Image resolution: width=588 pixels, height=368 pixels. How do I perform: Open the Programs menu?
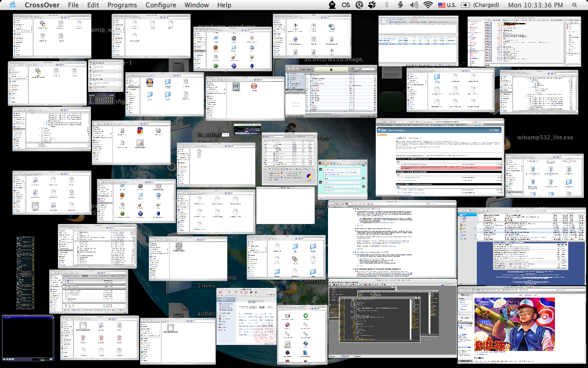pyautogui.click(x=122, y=5)
